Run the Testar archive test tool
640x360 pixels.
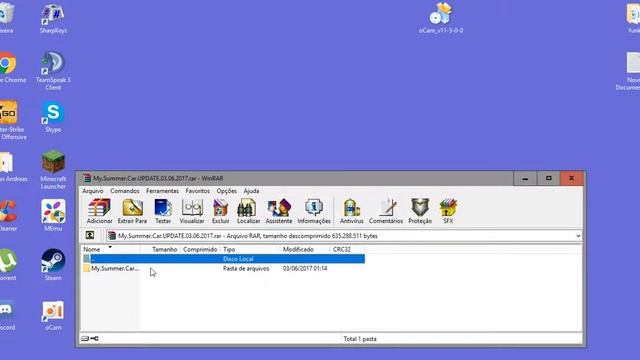click(163, 211)
